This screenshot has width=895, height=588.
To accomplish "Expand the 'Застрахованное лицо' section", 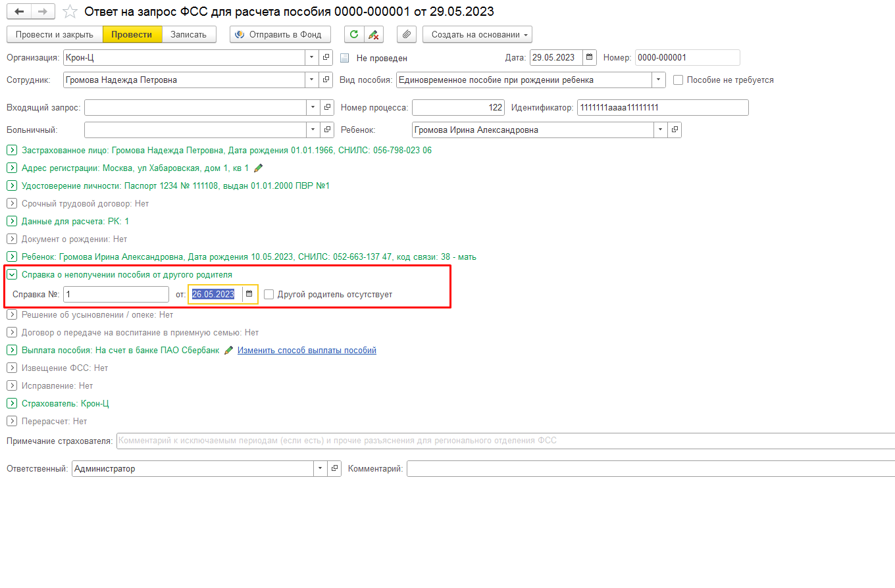I will point(11,151).
